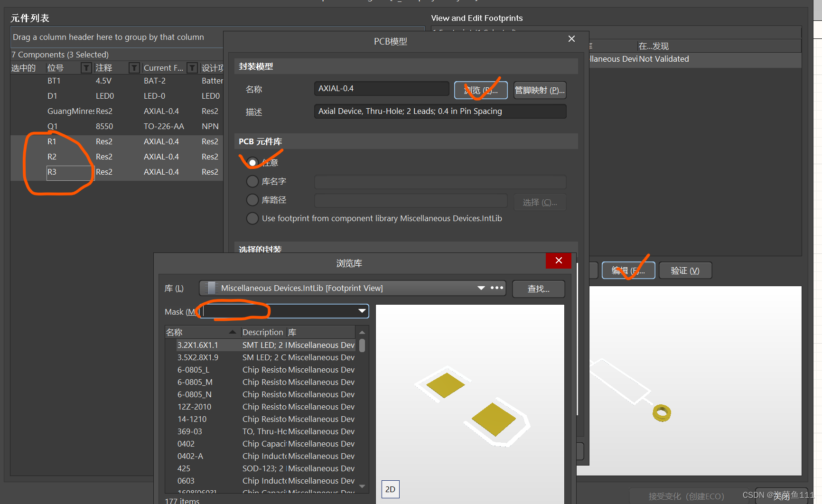Select the 任意 radio button under PCB 元件库
This screenshot has width=822, height=504.
click(x=252, y=162)
